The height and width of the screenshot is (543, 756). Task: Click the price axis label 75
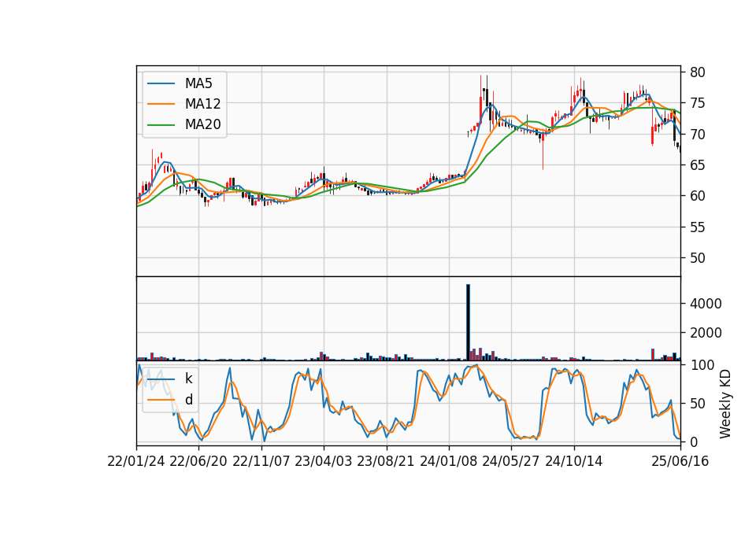coord(697,103)
